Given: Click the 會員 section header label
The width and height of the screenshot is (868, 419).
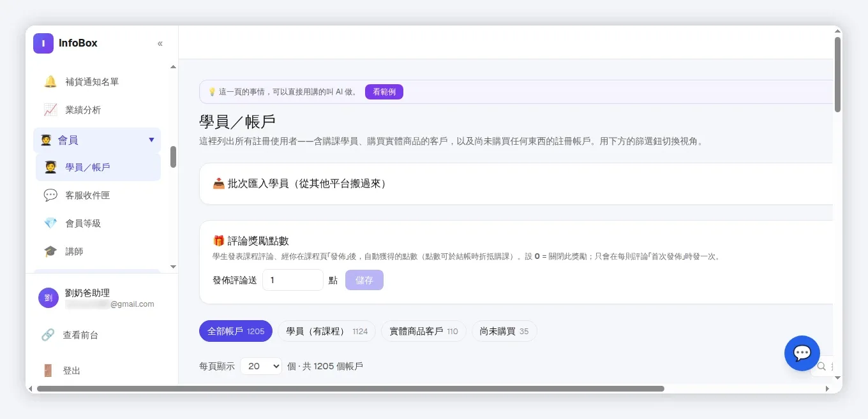Looking at the screenshot, I should coord(68,140).
